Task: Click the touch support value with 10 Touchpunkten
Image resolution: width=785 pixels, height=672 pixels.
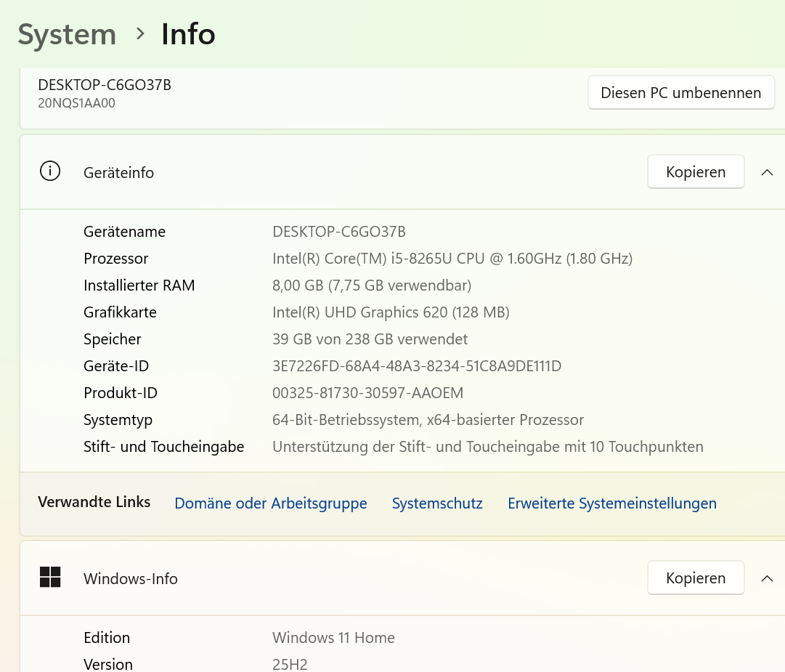Action: click(x=488, y=447)
